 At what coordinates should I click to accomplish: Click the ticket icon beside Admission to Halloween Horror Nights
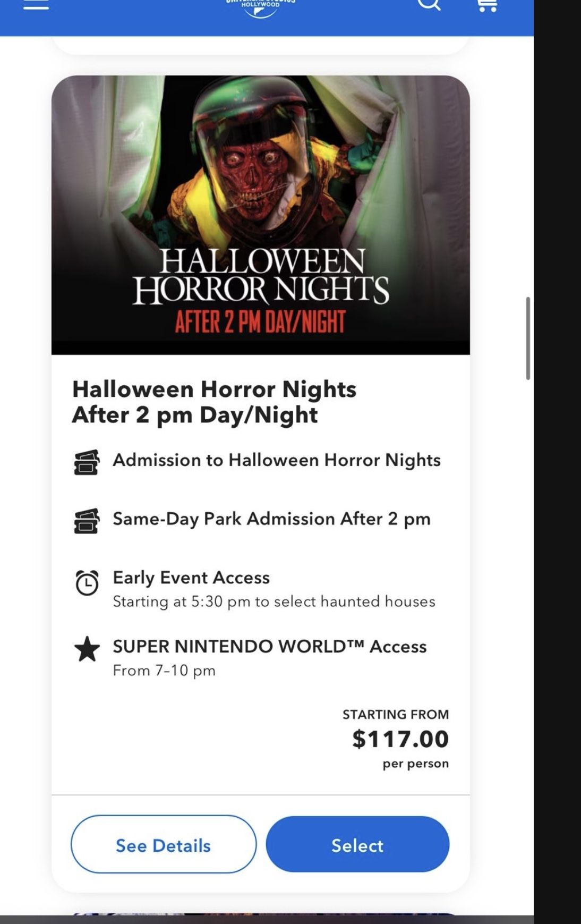click(87, 463)
